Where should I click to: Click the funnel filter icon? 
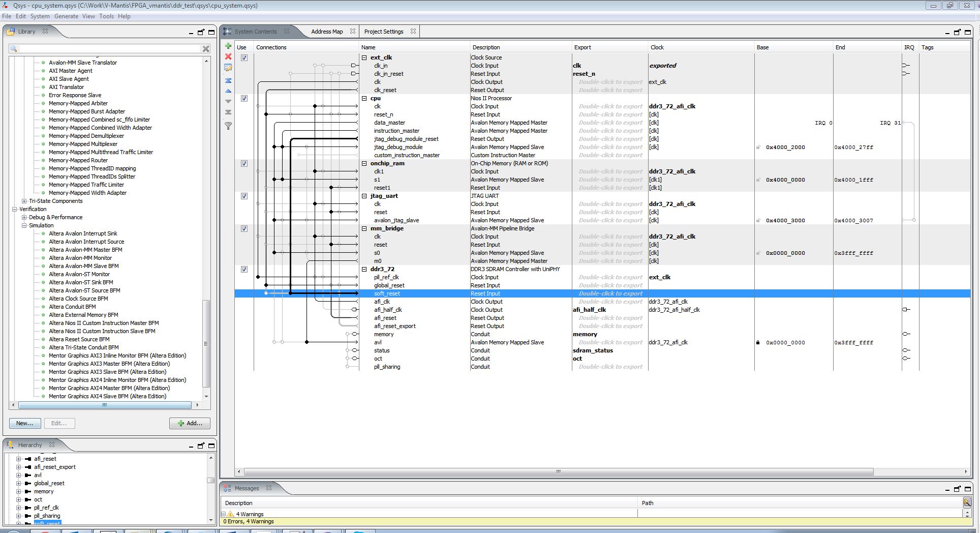(228, 126)
